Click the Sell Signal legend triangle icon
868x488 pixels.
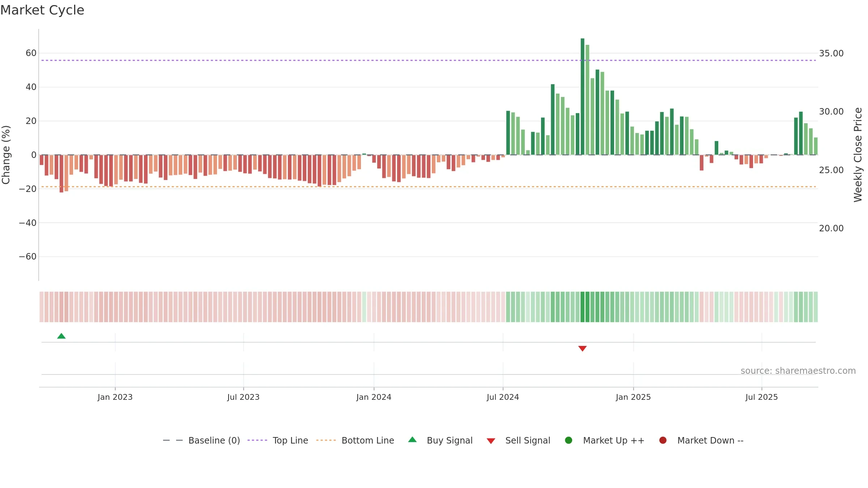[x=491, y=441]
